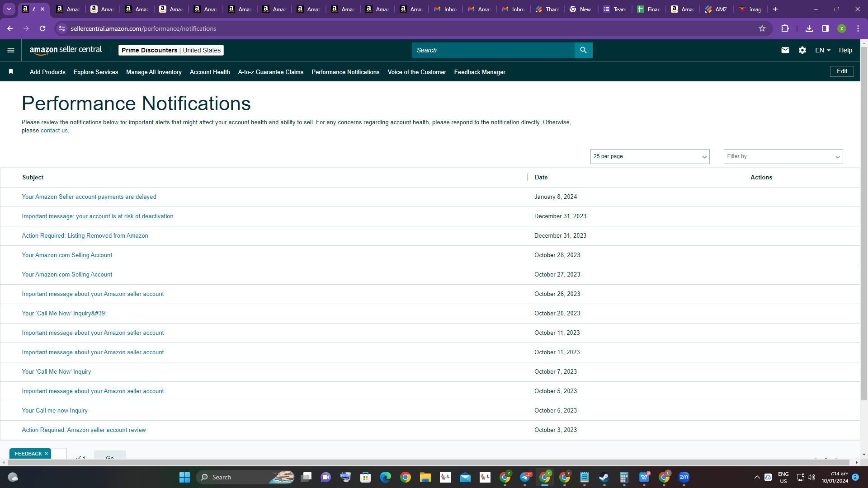The width and height of the screenshot is (868, 488).
Task: Open the buyer messages mail icon
Action: pos(785,50)
